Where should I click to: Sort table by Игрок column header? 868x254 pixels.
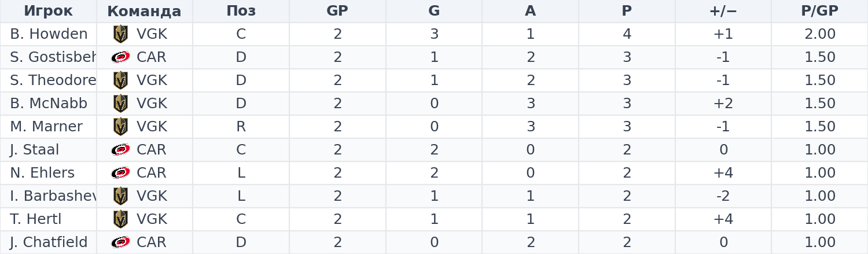pyautogui.click(x=48, y=11)
